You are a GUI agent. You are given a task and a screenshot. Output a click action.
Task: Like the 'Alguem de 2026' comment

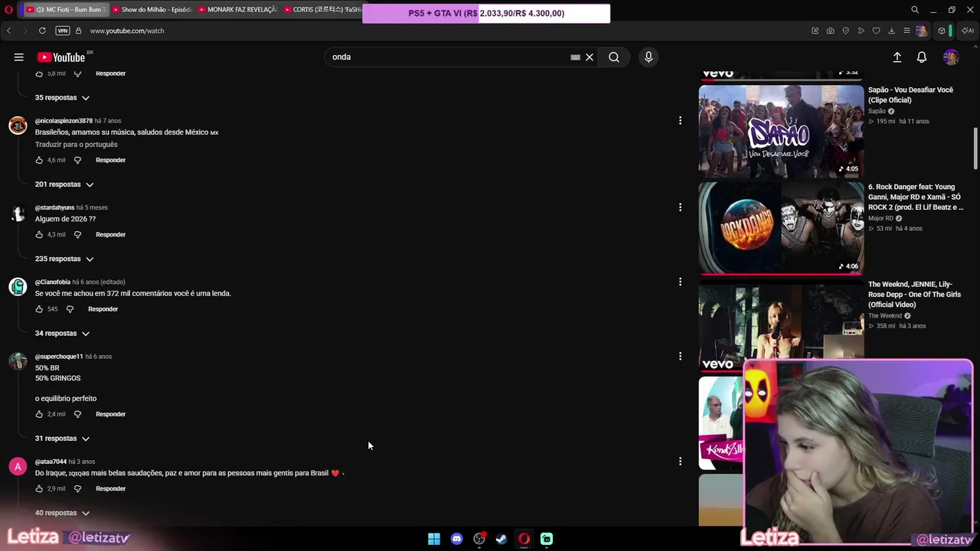coord(39,235)
